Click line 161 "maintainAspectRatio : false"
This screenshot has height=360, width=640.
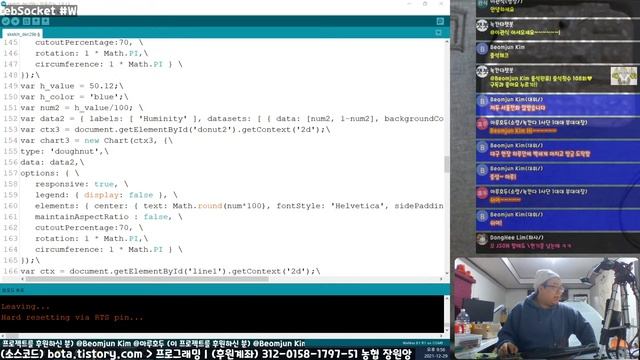pos(109,217)
